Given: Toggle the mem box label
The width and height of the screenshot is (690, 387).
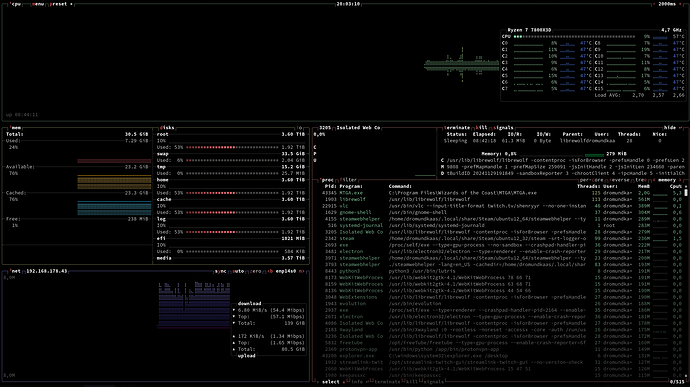Looking at the screenshot, I should pos(16,128).
